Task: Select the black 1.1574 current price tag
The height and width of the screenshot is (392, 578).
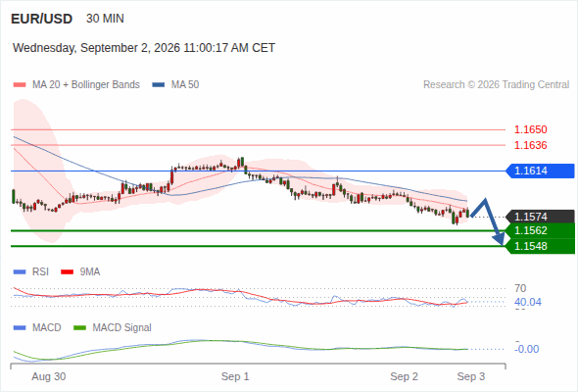Action: coord(540,217)
